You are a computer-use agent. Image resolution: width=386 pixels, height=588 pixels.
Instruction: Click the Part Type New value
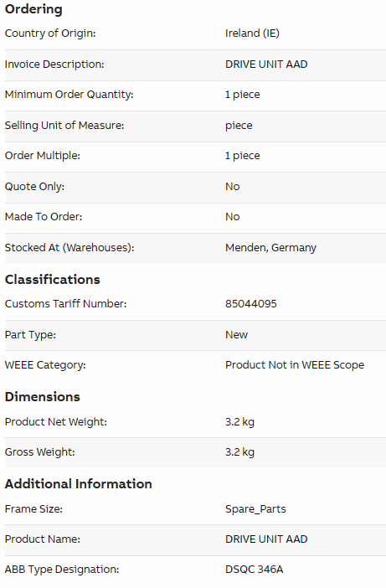(x=236, y=334)
